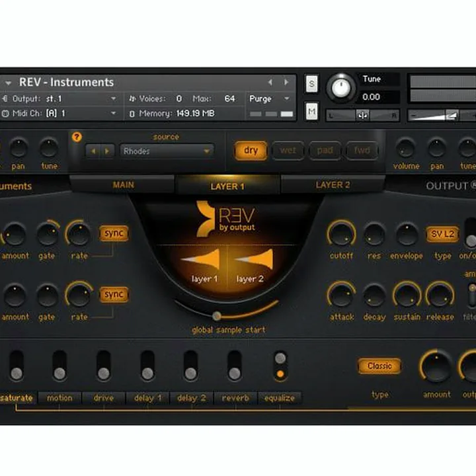The image size is (476, 476).
Task: Open the motion effect tab
Action: [x=59, y=398]
